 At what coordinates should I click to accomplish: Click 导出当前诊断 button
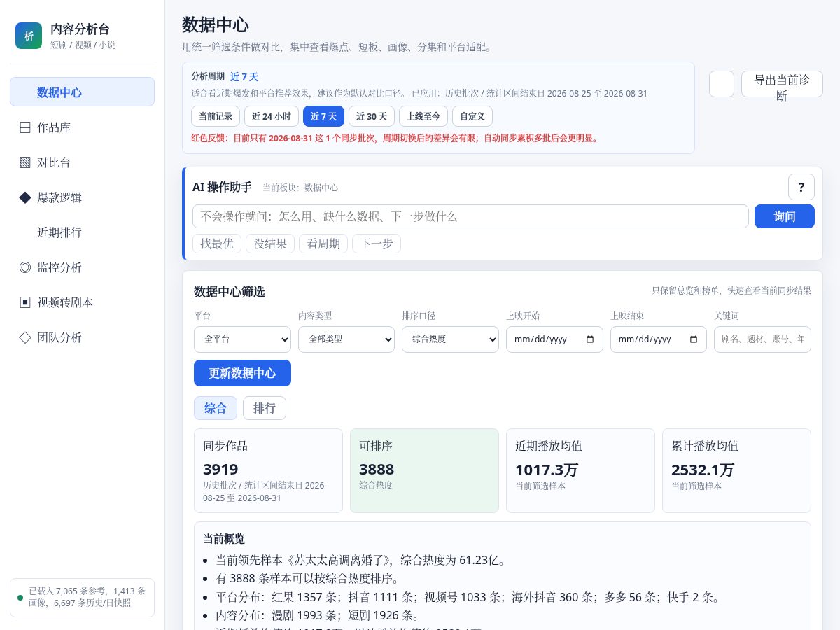click(x=782, y=84)
